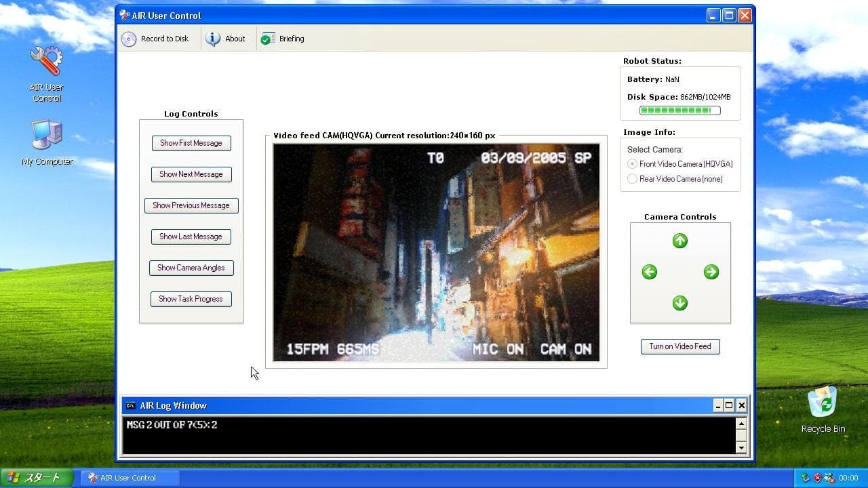This screenshot has width=868, height=488.
Task: Click Show Next Message button
Action: pos(191,174)
